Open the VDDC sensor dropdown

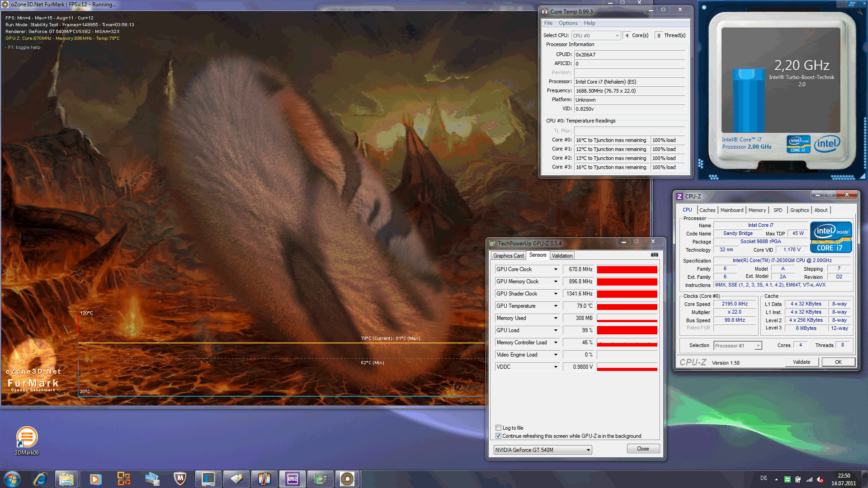click(556, 367)
